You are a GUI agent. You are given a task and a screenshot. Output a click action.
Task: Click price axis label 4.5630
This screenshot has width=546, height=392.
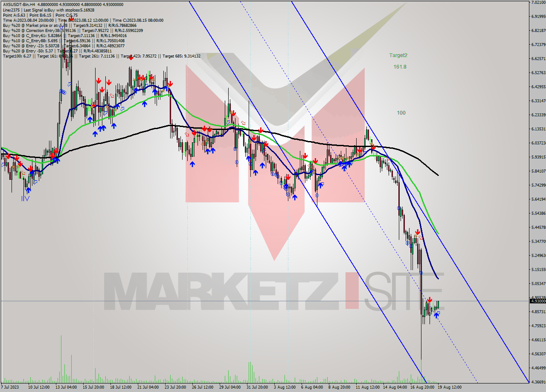coord(538,354)
